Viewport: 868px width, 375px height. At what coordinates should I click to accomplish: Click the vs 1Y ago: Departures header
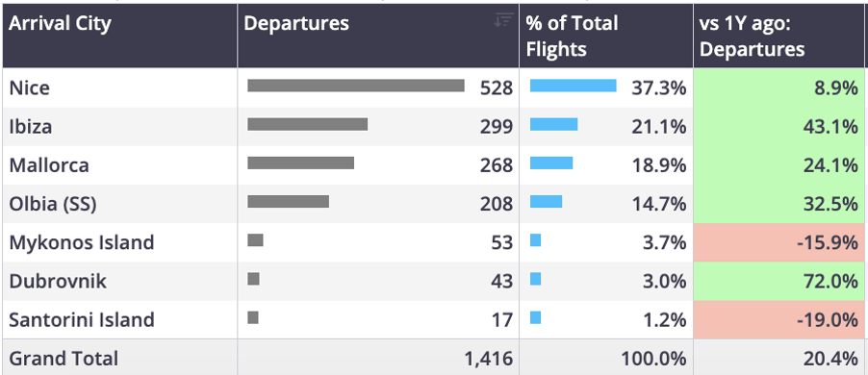click(x=780, y=36)
